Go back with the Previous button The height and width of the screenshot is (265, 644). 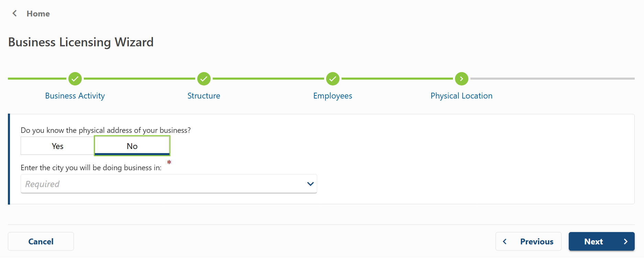(529, 241)
